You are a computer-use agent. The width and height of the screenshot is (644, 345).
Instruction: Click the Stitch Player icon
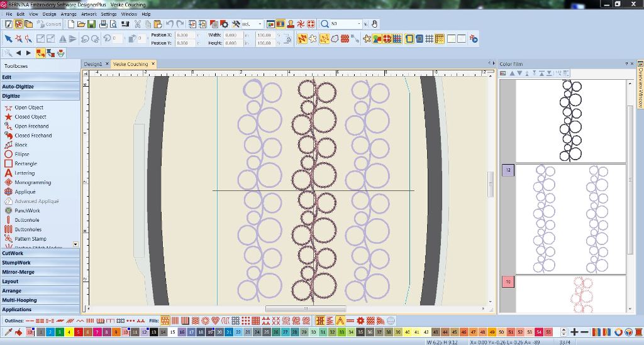point(474,38)
